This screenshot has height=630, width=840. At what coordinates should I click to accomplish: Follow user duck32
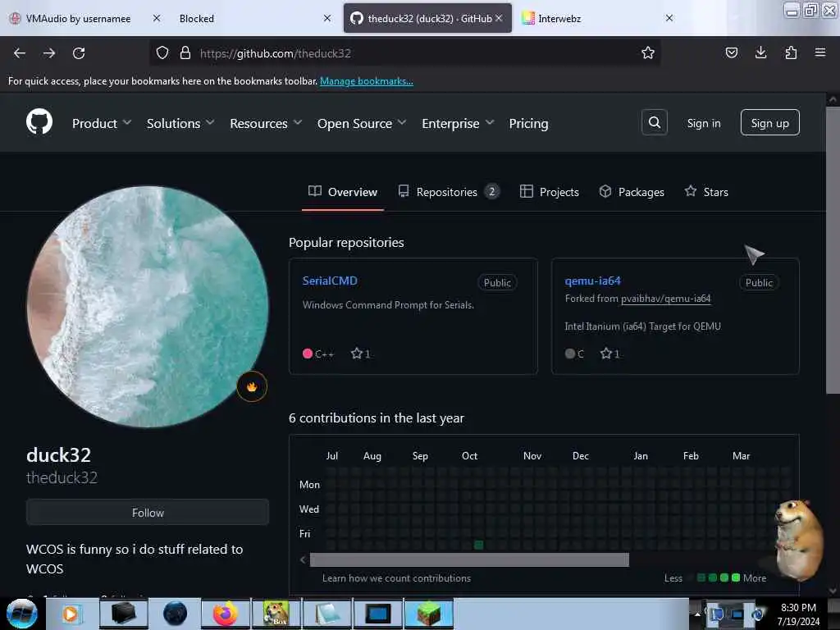tap(148, 513)
